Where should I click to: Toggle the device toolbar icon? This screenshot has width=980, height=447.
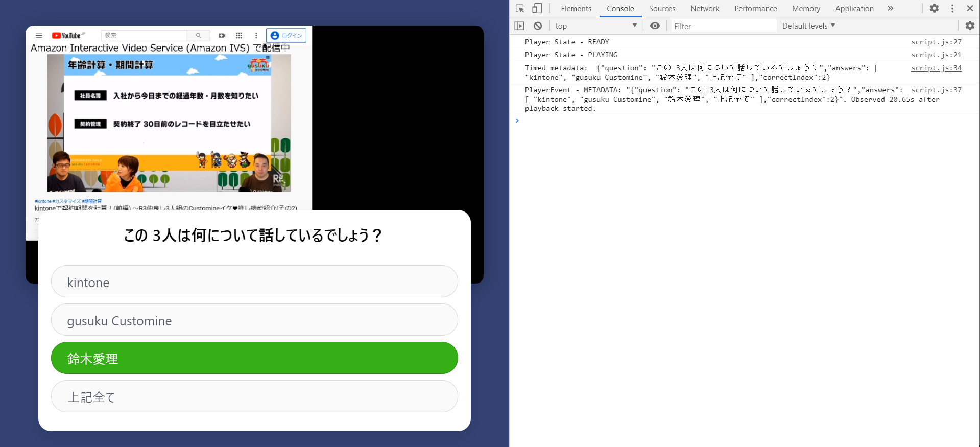pos(537,9)
